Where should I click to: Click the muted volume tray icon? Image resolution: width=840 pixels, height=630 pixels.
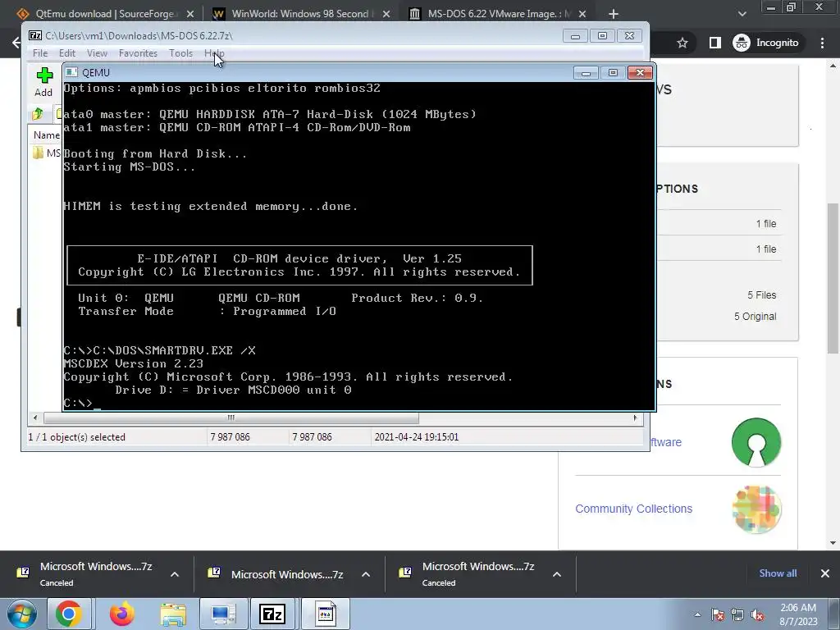(757, 614)
